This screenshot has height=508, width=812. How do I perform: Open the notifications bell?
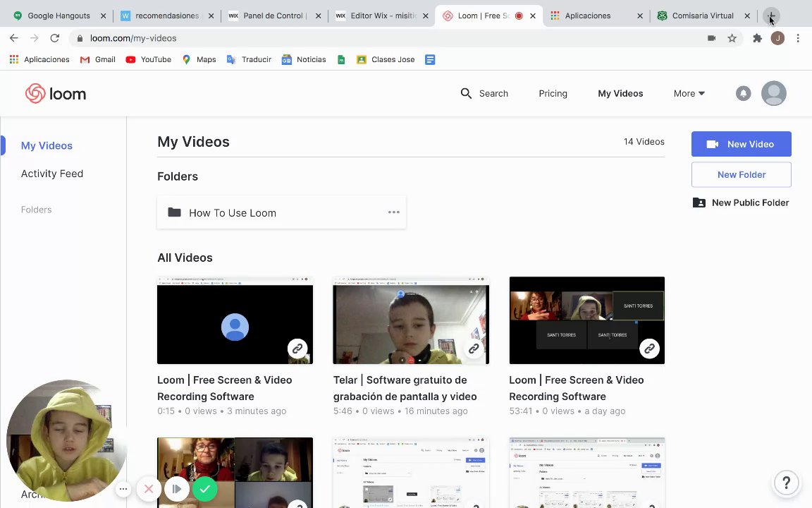point(743,93)
